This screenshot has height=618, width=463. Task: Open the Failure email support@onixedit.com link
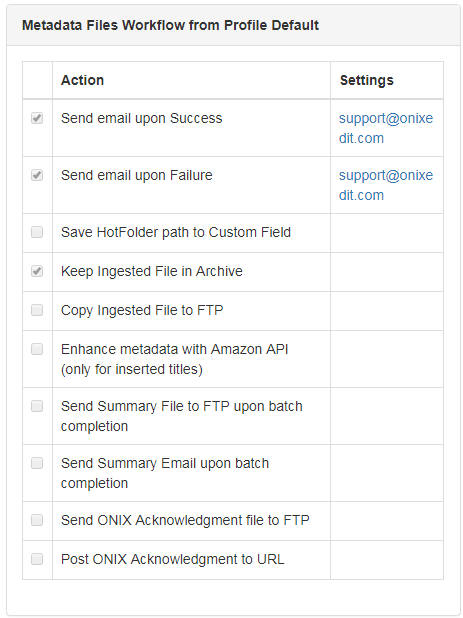pos(386,185)
